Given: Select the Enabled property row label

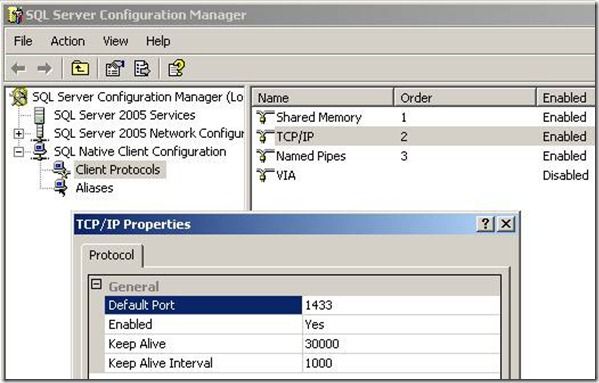Looking at the screenshot, I should tap(203, 325).
